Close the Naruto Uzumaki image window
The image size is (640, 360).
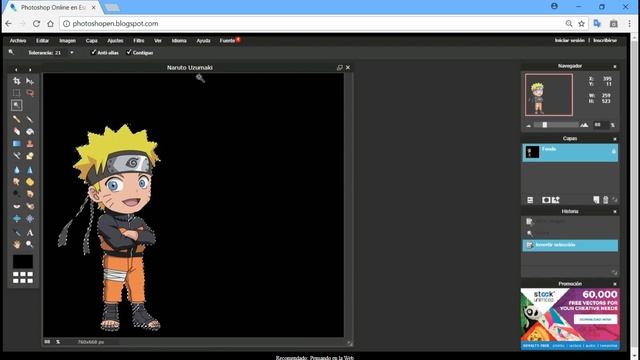click(348, 67)
